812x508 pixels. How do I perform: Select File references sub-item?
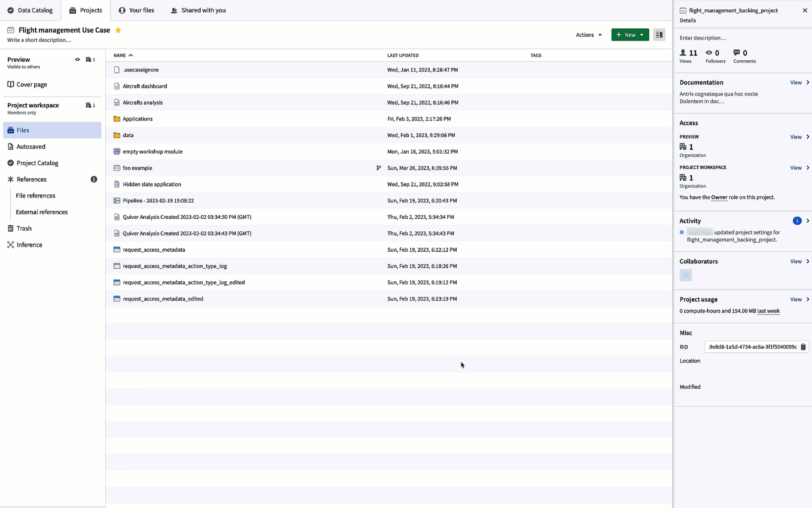pos(36,196)
